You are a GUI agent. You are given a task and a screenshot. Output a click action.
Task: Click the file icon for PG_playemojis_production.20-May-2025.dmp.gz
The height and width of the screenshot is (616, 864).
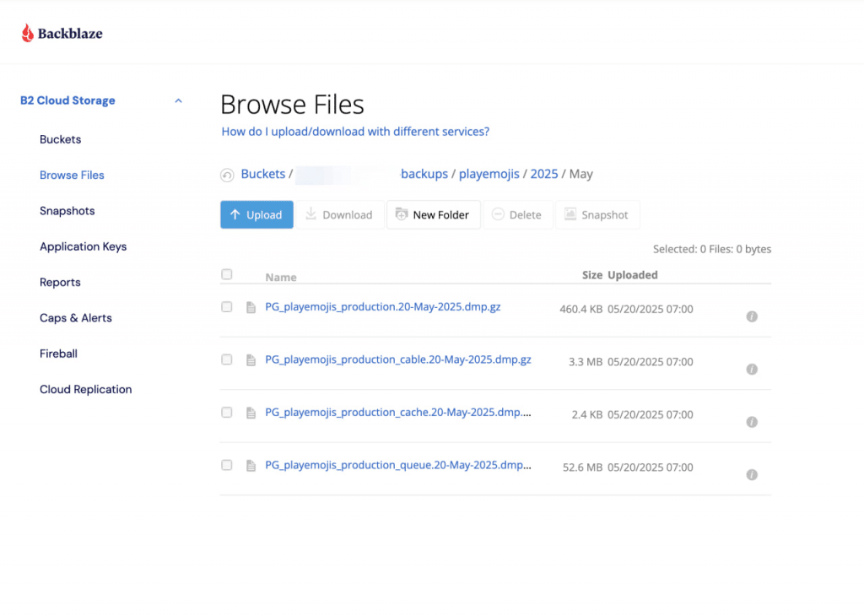coord(251,307)
